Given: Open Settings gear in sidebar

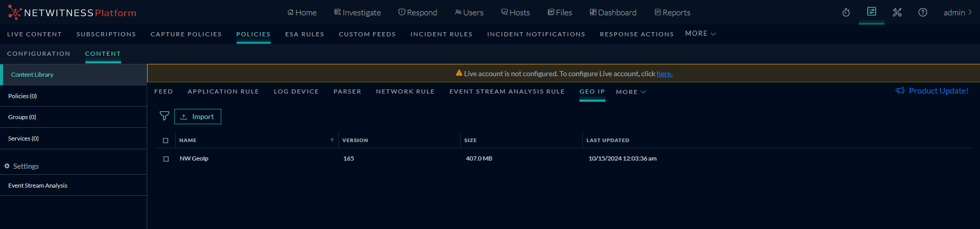Looking at the screenshot, I should coord(7,166).
